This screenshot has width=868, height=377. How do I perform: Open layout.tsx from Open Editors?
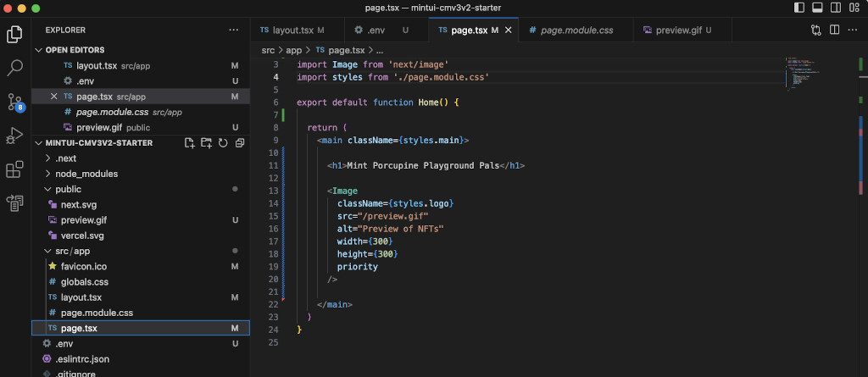[141, 65]
